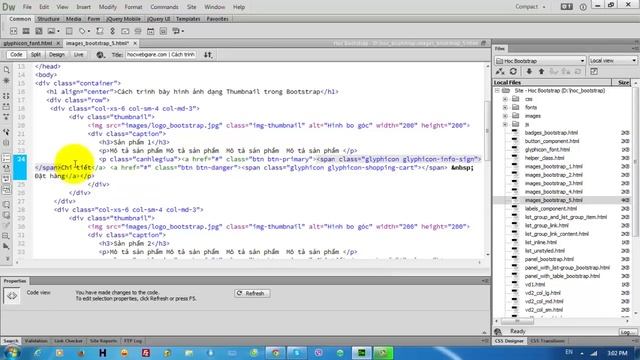This screenshot has height=360, width=640.
Task: Click the Email Link icon in Insert bar
Action: (x=125, y=31)
